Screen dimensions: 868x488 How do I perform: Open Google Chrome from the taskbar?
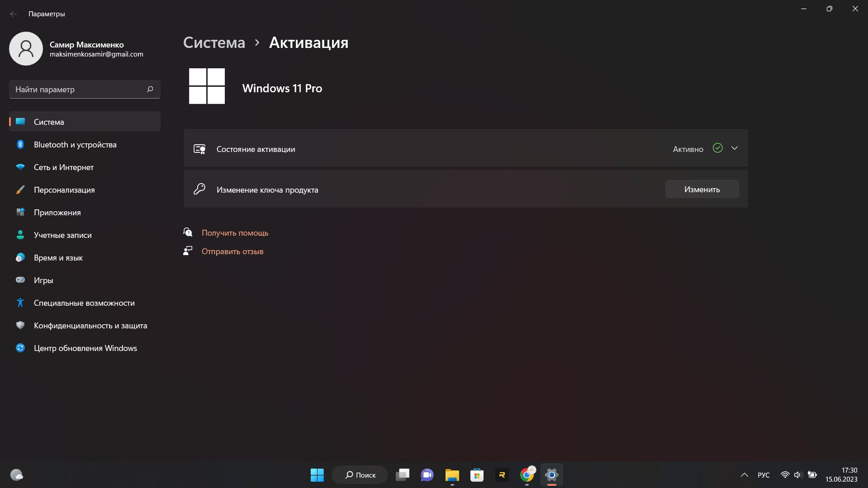pos(526,475)
